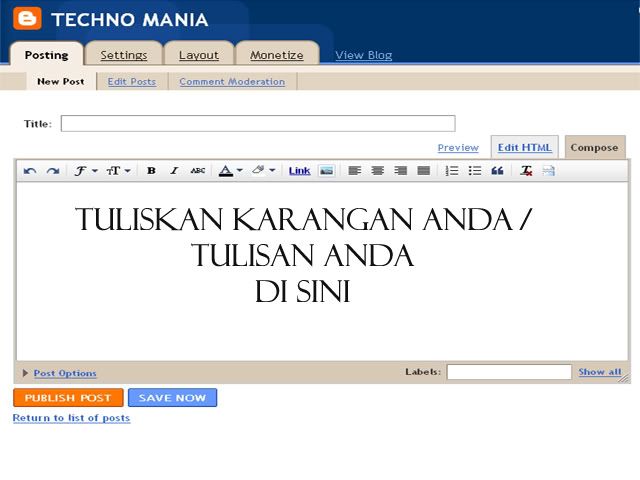The height and width of the screenshot is (480, 640).
Task: Open highlight color dropdown arrow
Action: (x=272, y=171)
